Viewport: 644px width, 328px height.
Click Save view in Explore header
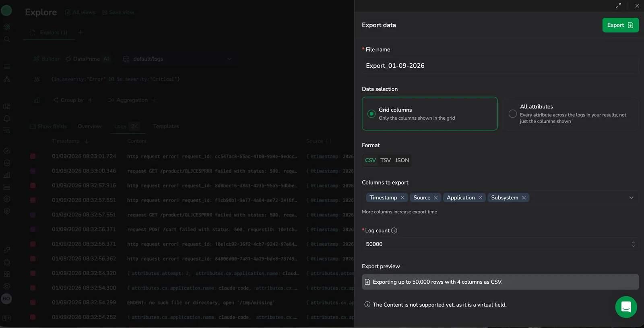pos(118,12)
